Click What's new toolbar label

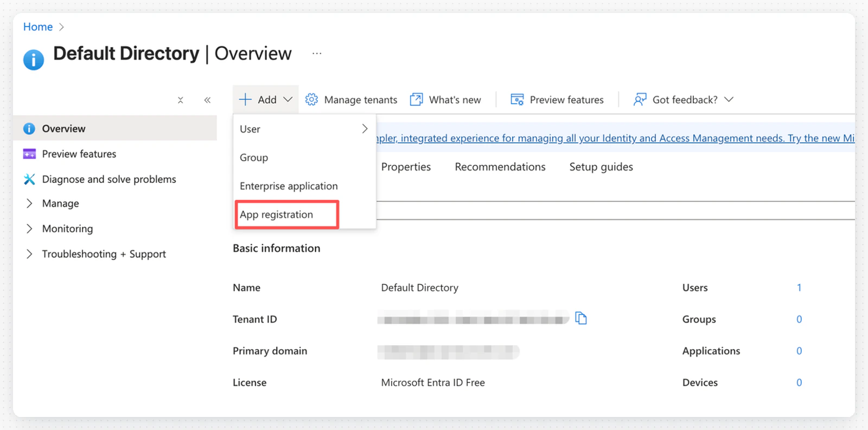point(455,100)
